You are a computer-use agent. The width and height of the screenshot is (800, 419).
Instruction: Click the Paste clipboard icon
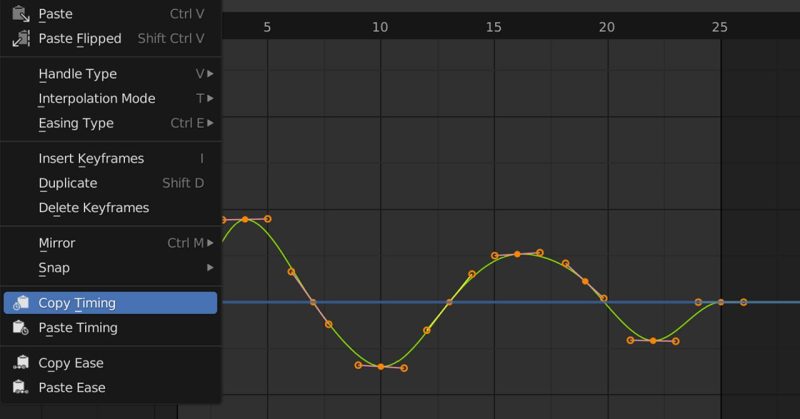pyautogui.click(x=20, y=14)
